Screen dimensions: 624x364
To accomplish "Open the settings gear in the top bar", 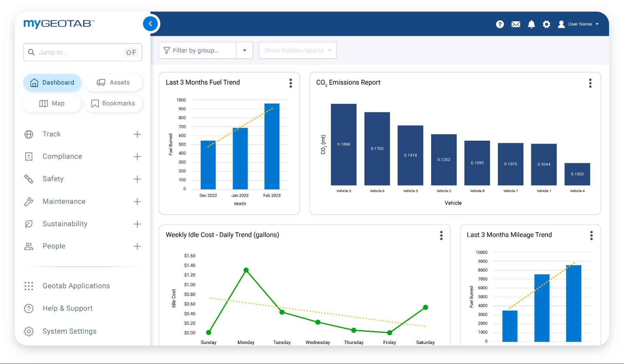I will [x=547, y=24].
